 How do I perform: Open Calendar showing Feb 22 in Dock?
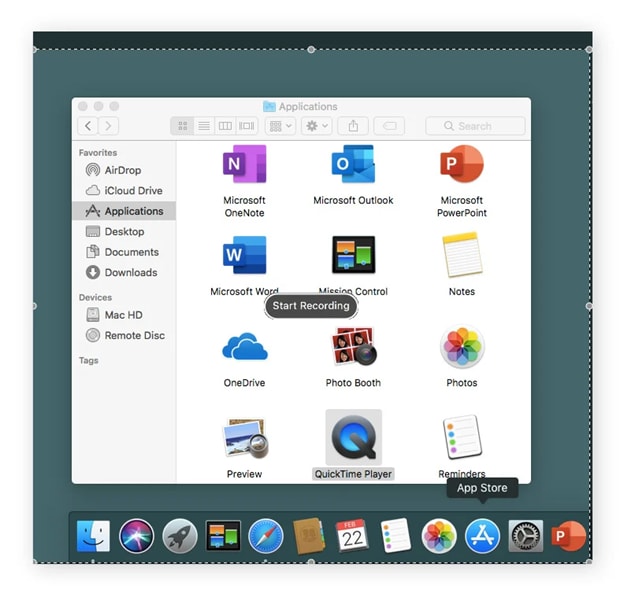(x=352, y=536)
